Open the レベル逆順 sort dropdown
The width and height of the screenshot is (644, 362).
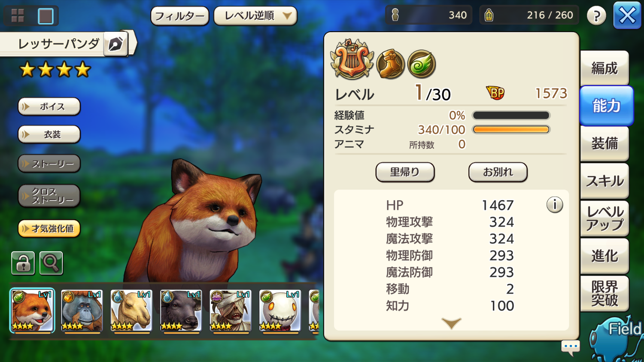[x=255, y=16]
